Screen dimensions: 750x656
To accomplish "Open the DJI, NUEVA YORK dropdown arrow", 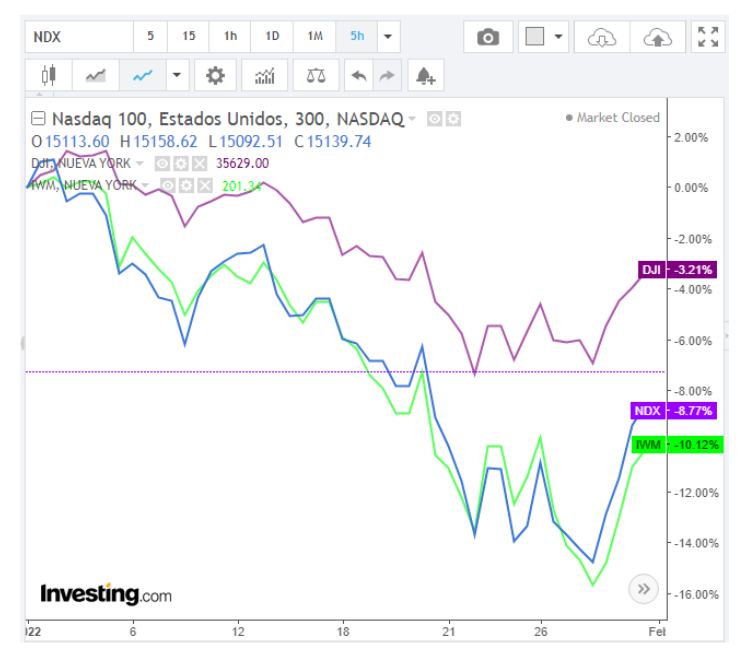I will (140, 164).
